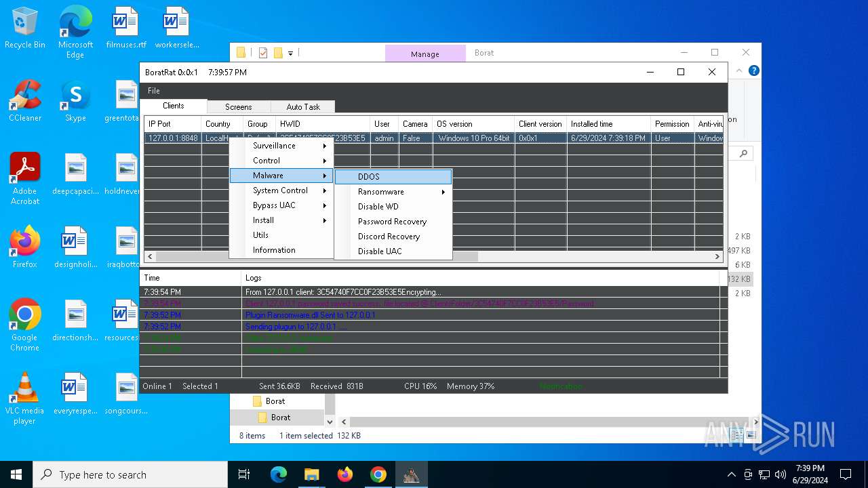Viewport: 868px width, 488px height.
Task: Select Password Recovery menu entry
Action: (393, 222)
